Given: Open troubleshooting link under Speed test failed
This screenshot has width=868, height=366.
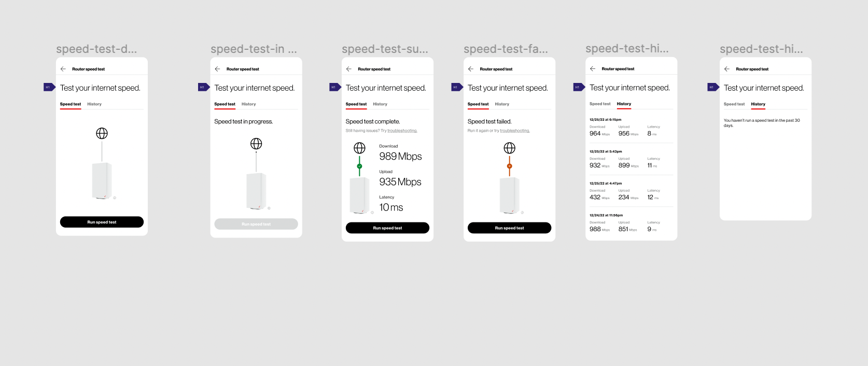Looking at the screenshot, I should pyautogui.click(x=514, y=131).
